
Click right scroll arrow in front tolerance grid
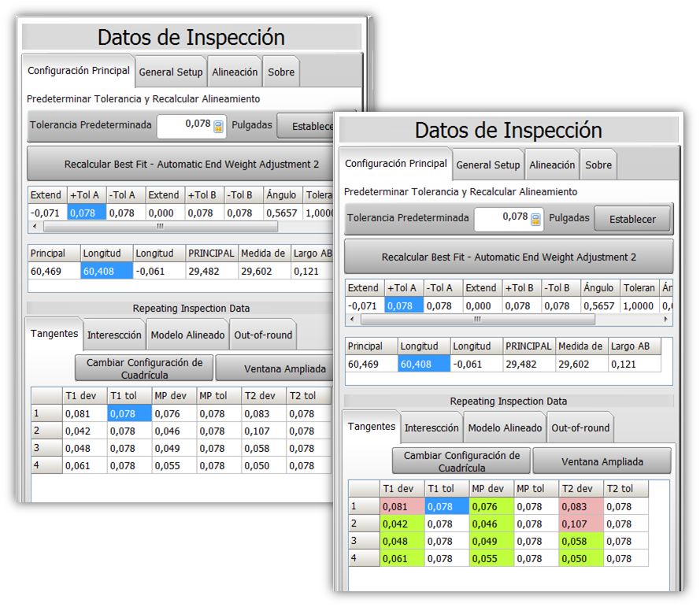[x=666, y=320]
